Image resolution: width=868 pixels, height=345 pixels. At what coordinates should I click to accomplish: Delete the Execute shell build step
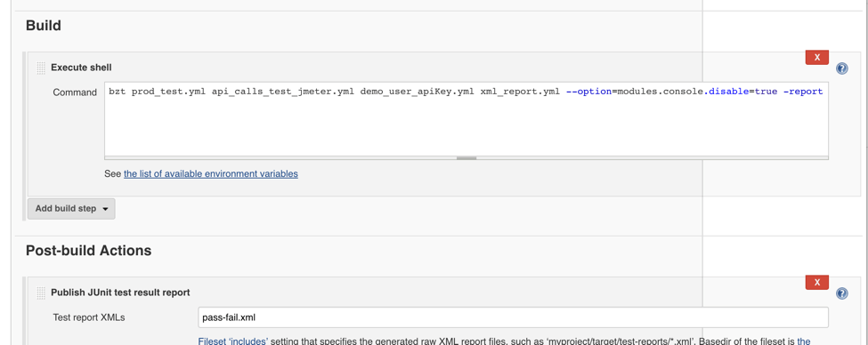(816, 58)
